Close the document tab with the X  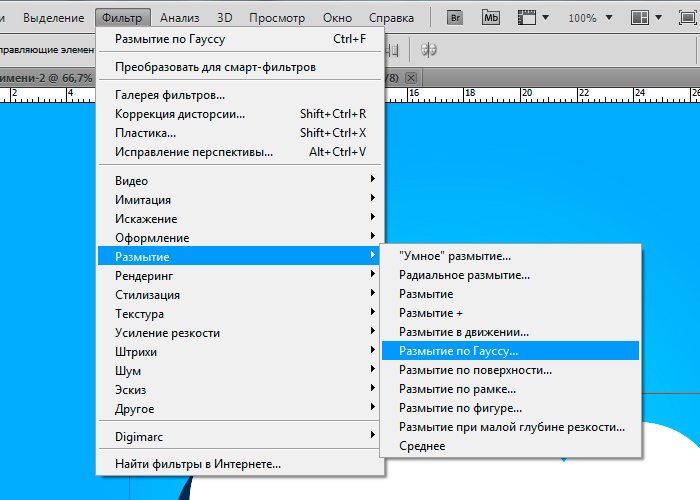point(411,77)
